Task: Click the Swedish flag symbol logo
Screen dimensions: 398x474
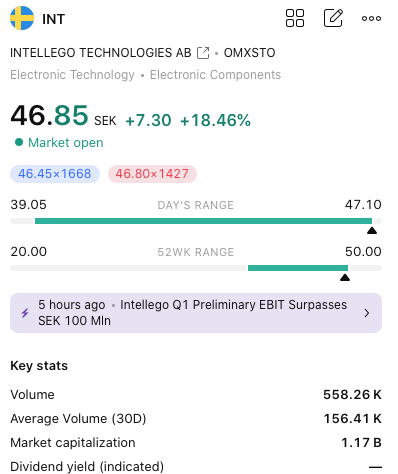Action: pyautogui.click(x=22, y=18)
